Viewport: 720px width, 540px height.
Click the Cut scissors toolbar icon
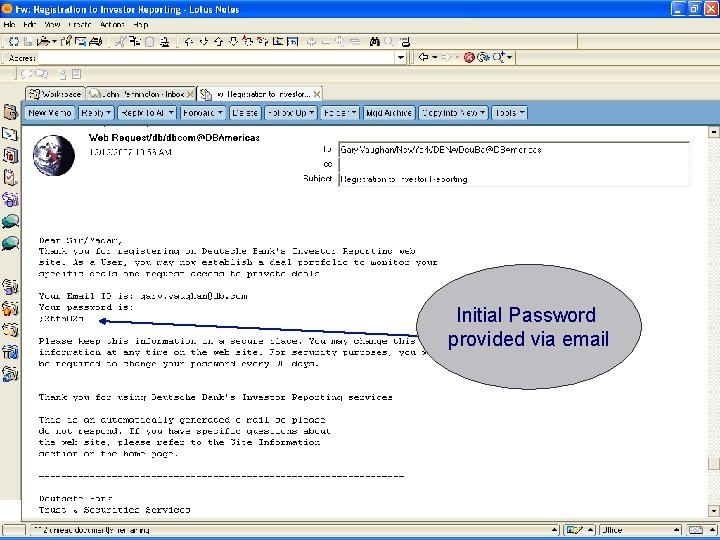[120, 42]
